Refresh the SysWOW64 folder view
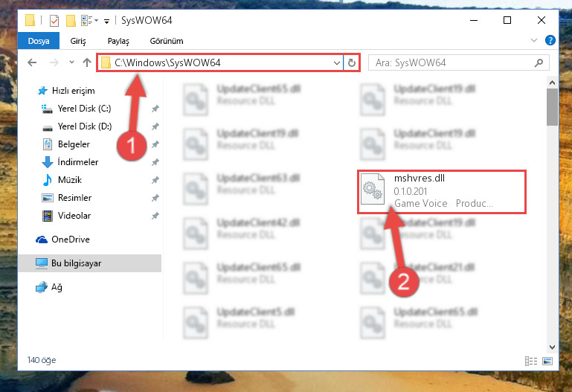 351,62
